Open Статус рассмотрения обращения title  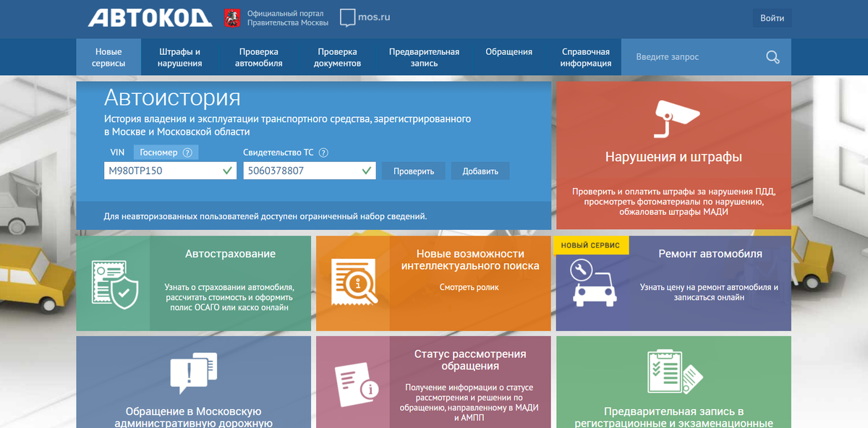click(470, 360)
